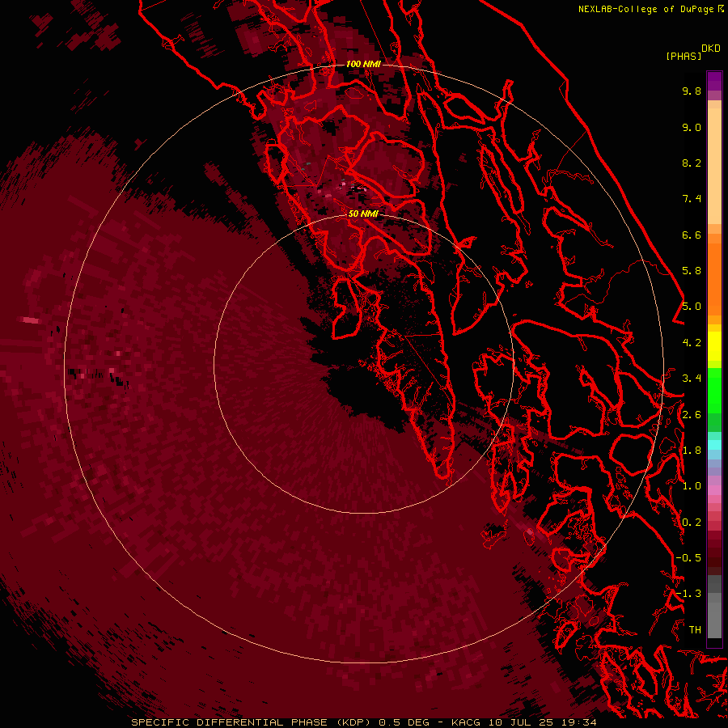The image size is (728, 728).
Task: Click the 1.0 value on the color scale
Action: (692, 486)
